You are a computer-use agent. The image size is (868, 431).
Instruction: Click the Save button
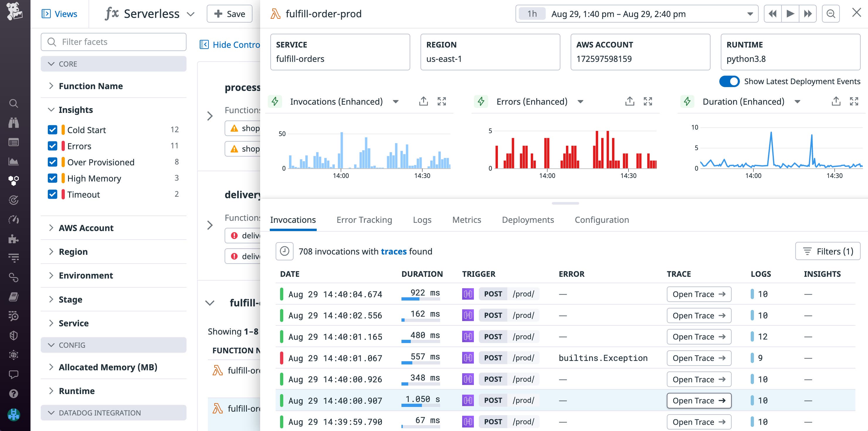(x=229, y=14)
